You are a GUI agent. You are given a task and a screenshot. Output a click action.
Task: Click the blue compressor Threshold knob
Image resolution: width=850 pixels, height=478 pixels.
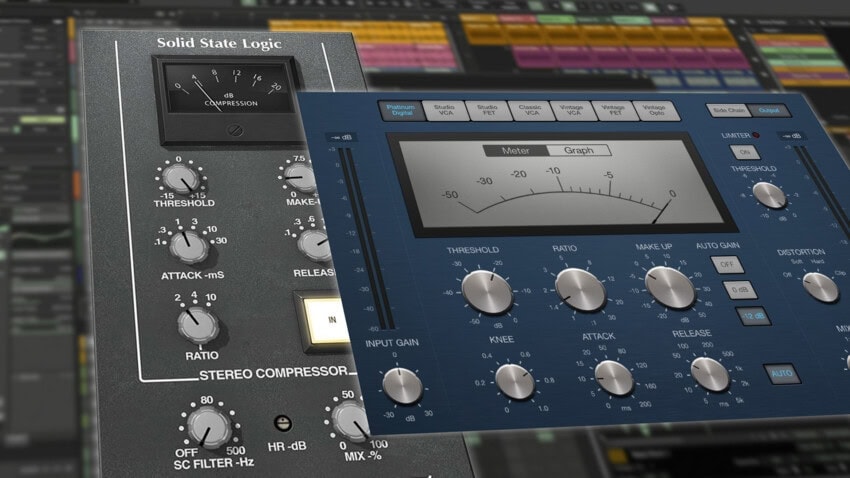pyautogui.click(x=487, y=292)
